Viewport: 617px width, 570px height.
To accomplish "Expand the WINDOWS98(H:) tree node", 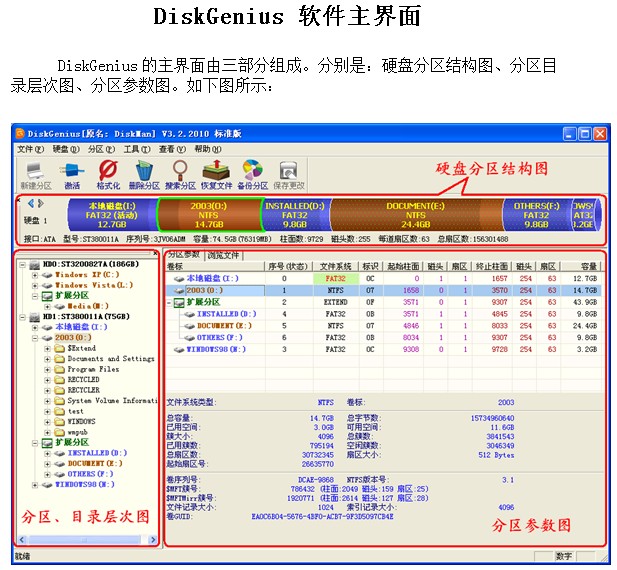I will pyautogui.click(x=35, y=485).
